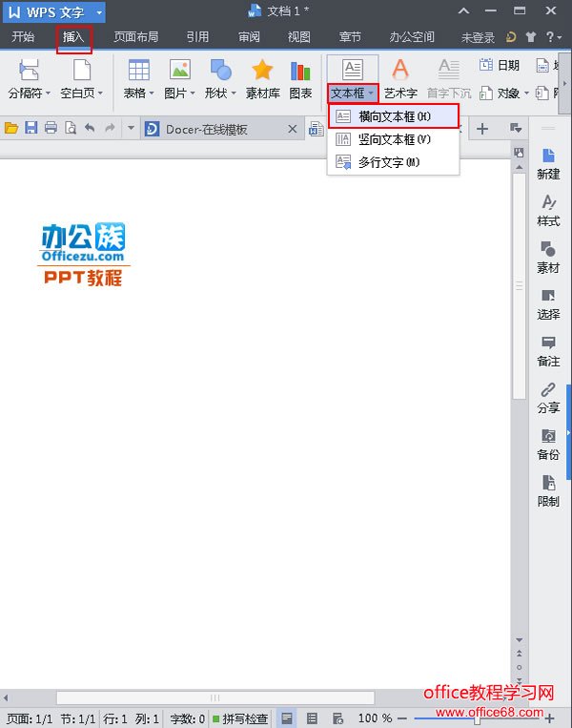Choose multi-line text option

click(x=394, y=162)
